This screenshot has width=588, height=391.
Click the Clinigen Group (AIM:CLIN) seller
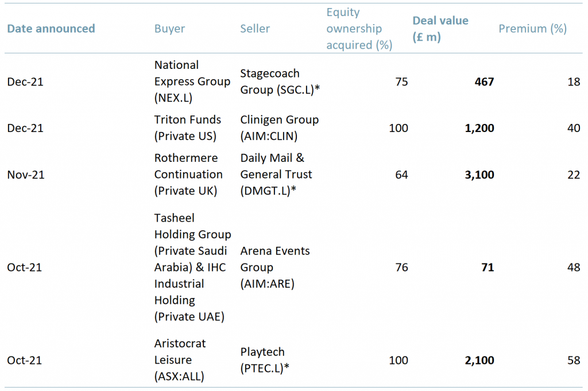pyautogui.click(x=280, y=127)
